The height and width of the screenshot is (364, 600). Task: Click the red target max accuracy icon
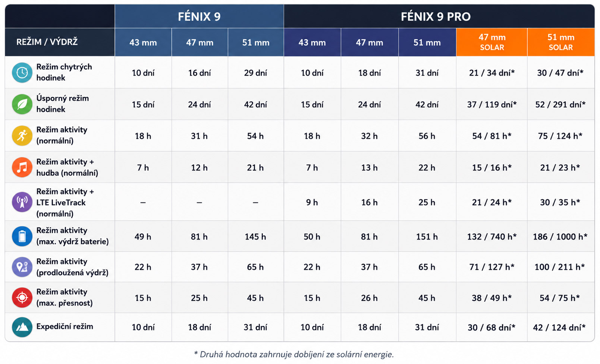(x=22, y=298)
